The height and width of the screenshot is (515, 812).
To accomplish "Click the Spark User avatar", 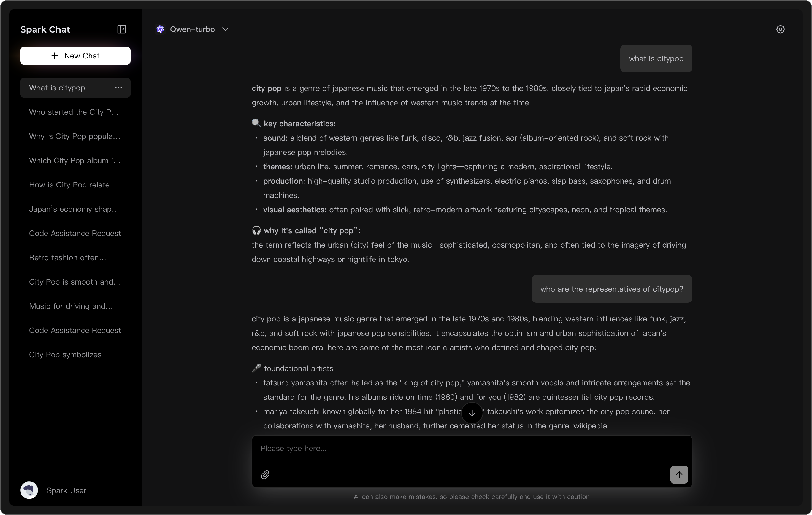I will tap(29, 490).
